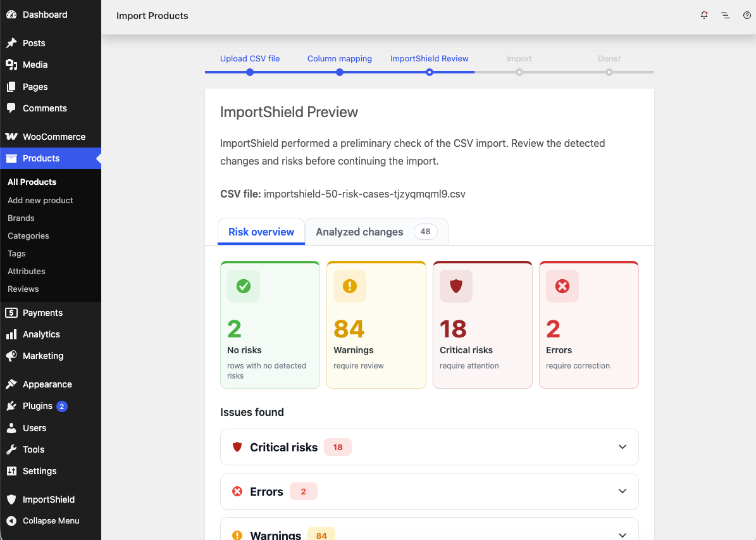Go to the Column mapping step
756x540 pixels.
(340, 58)
